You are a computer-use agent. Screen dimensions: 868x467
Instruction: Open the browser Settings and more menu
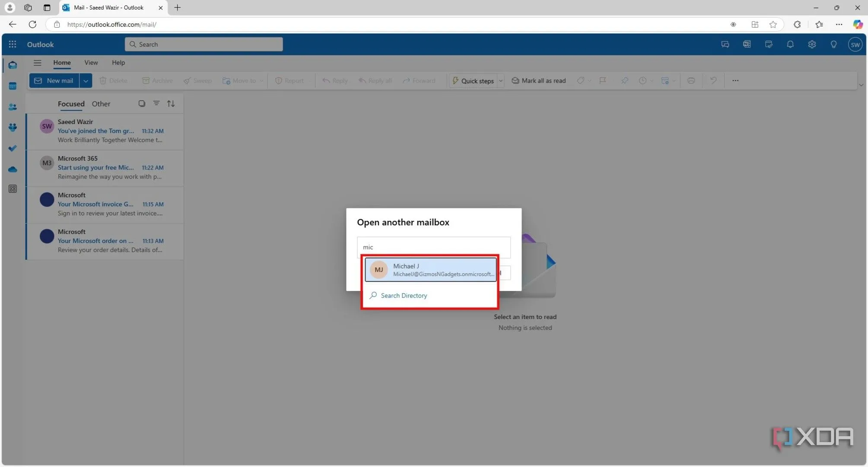pyautogui.click(x=839, y=25)
